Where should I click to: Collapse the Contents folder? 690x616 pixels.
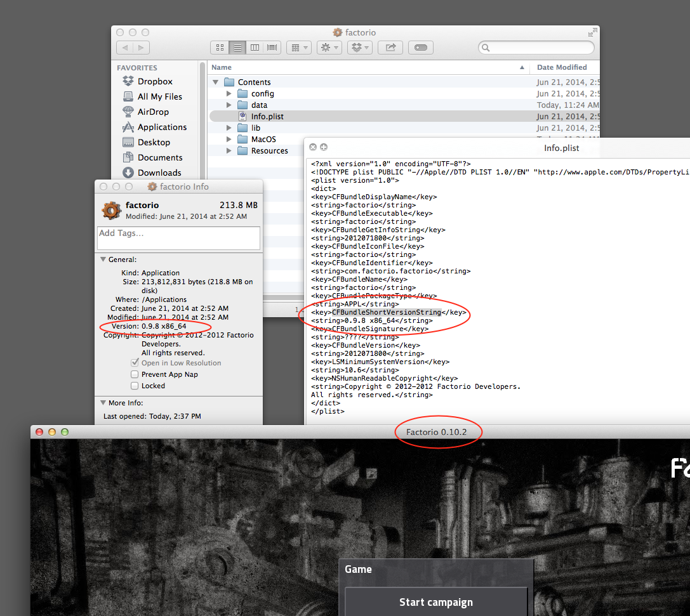tap(216, 82)
